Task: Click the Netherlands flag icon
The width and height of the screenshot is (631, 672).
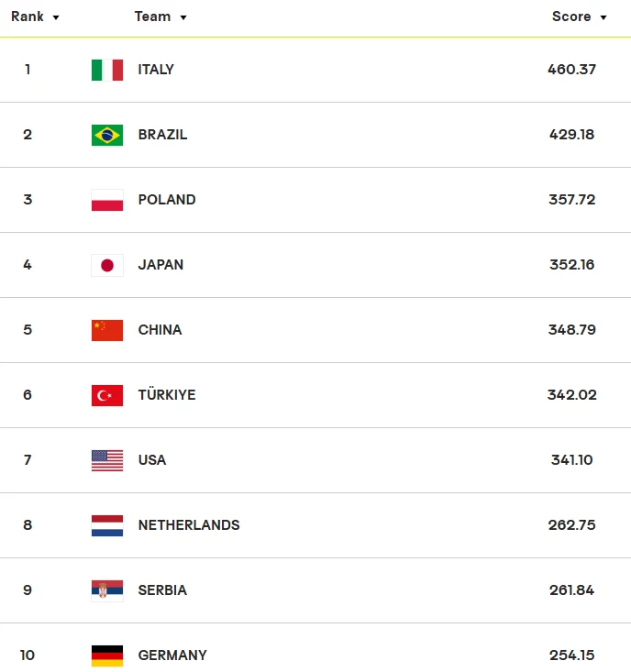Action: 107,526
